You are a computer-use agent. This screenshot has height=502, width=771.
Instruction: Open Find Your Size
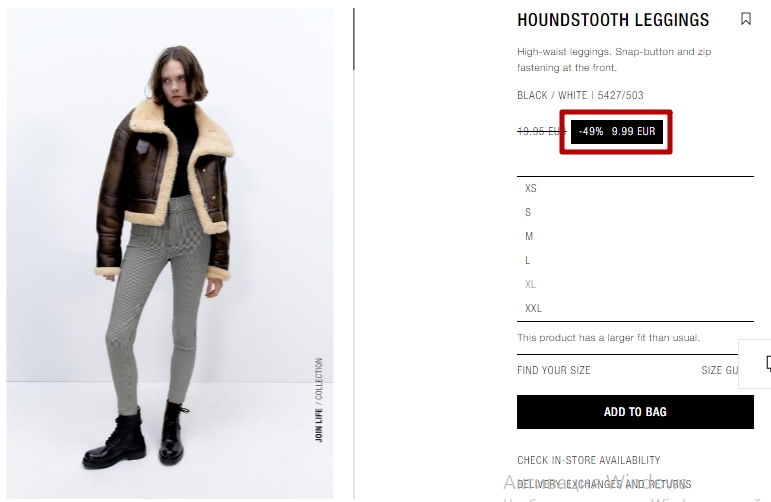554,370
